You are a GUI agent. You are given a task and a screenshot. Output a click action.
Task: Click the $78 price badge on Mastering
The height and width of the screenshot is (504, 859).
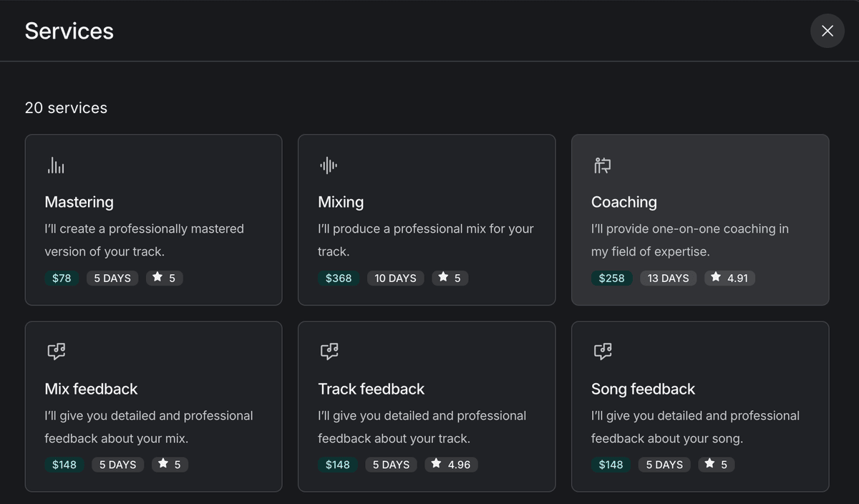point(62,278)
